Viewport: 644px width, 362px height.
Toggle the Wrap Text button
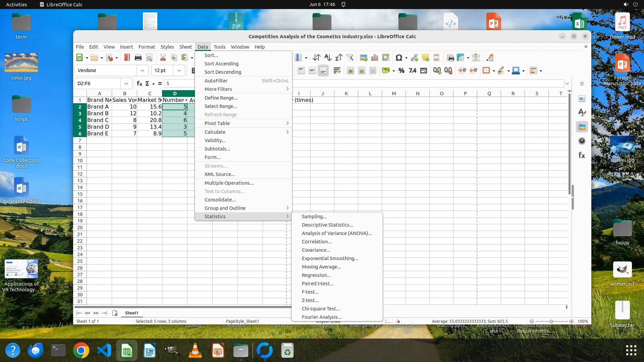[x=337, y=70]
